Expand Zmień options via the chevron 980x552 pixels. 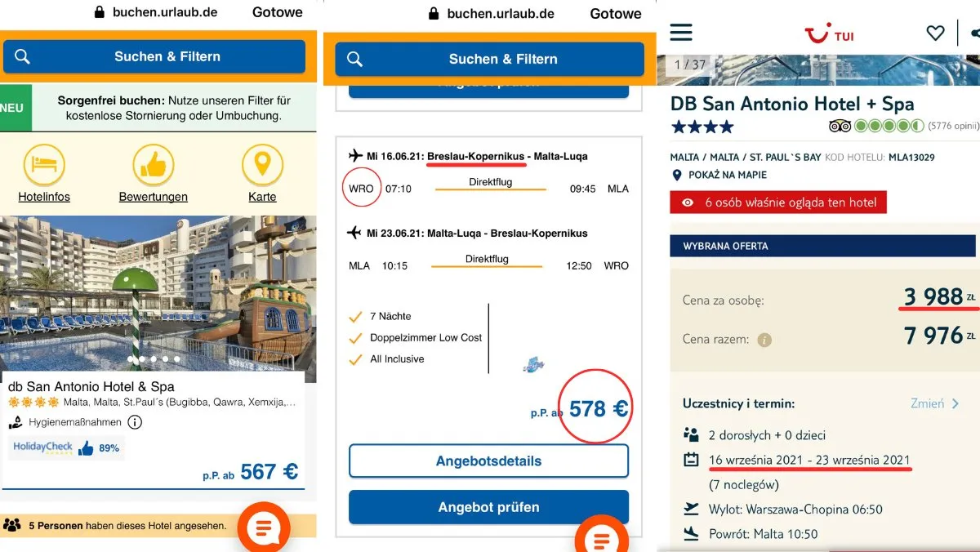959,403
